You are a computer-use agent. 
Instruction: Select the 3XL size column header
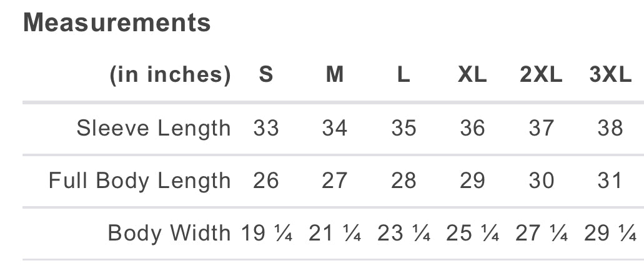pyautogui.click(x=610, y=75)
